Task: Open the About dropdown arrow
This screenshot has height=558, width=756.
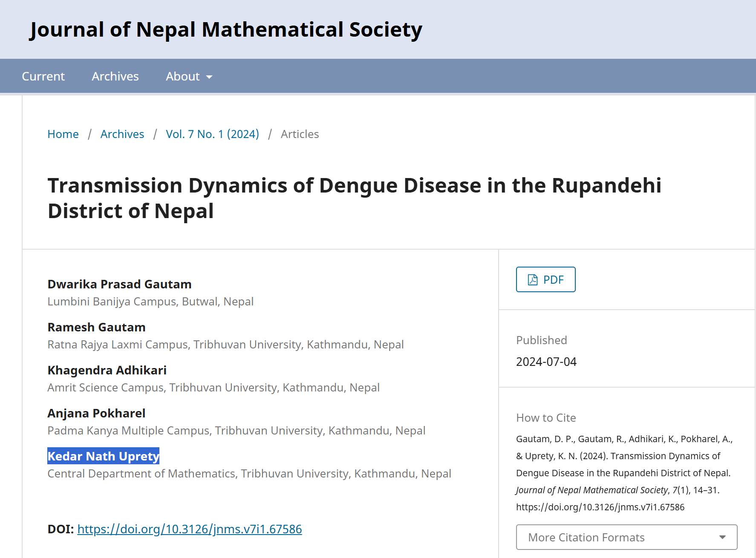Action: tap(209, 77)
